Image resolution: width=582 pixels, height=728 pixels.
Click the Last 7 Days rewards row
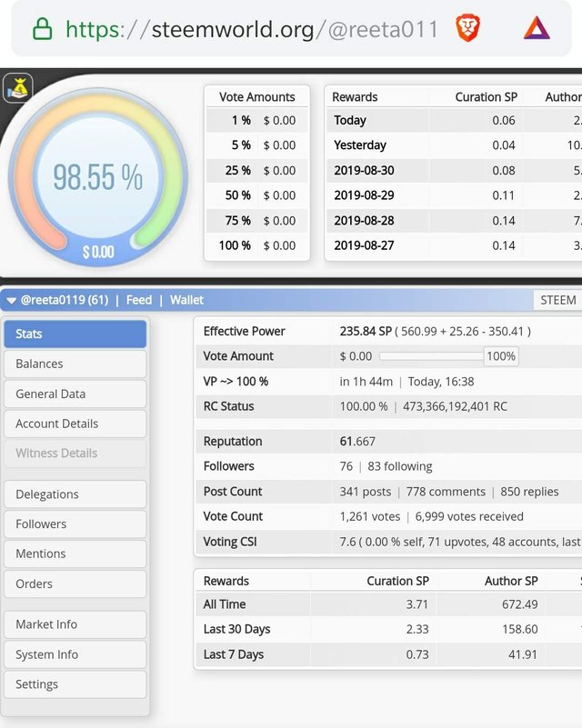[388, 654]
